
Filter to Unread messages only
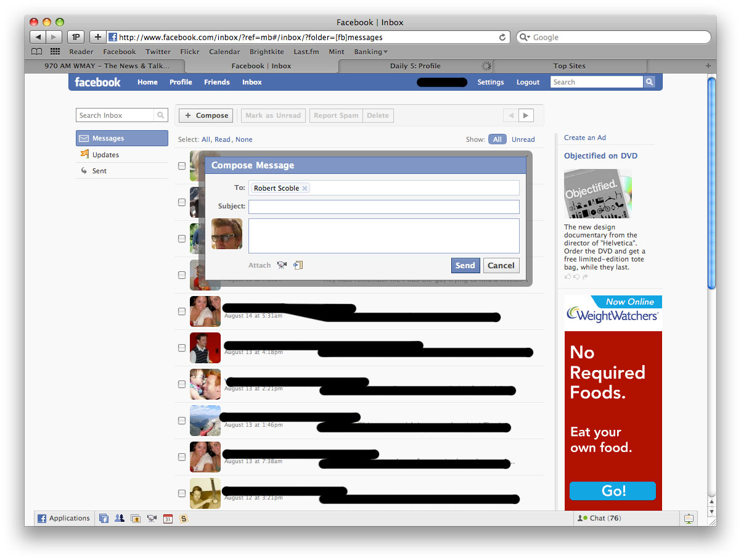523,139
